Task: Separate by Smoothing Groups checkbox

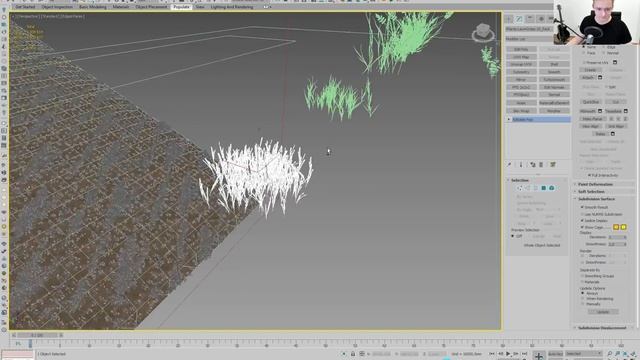Action: pos(582,276)
